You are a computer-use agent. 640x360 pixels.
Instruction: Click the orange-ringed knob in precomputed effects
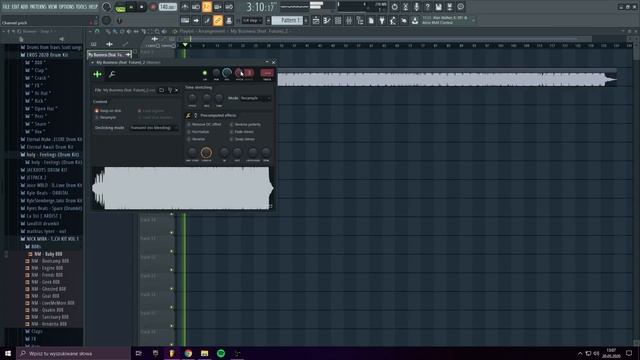[206, 153]
